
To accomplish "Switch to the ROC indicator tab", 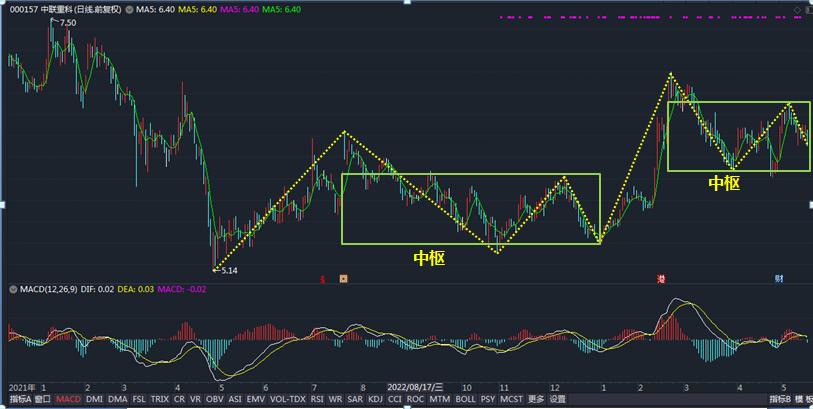I will [x=415, y=399].
